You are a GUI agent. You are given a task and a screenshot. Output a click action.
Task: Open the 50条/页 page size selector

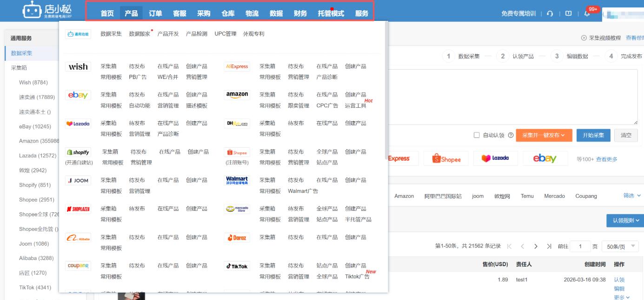coord(620,246)
